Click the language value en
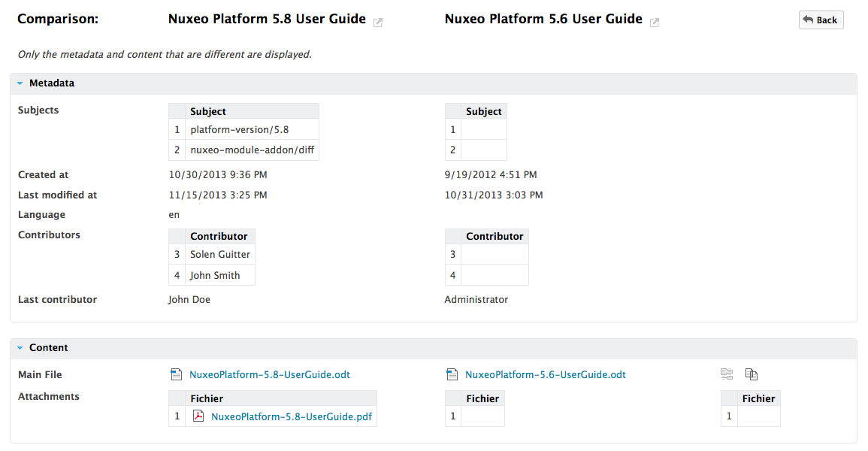Viewport: 868px width, 451px height. point(174,215)
